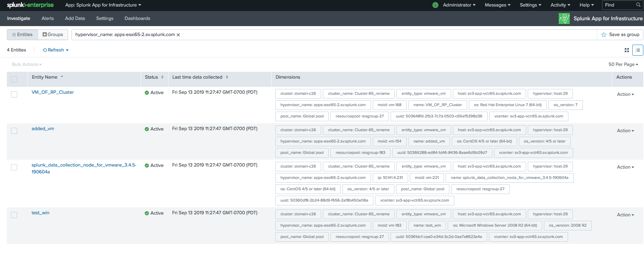Screen dimensions: 644x273
Task: Click Save as group button
Action: 620,35
